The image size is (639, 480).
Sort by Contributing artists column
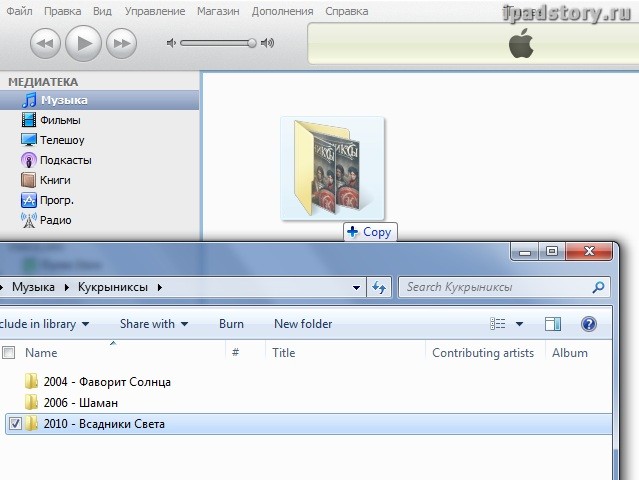click(x=485, y=352)
